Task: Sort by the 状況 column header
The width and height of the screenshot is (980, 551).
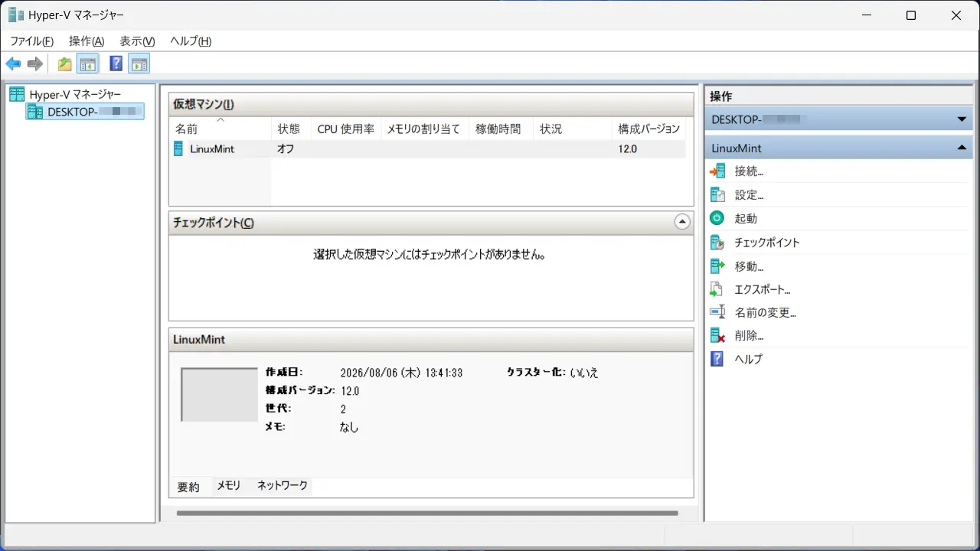Action: [573, 129]
